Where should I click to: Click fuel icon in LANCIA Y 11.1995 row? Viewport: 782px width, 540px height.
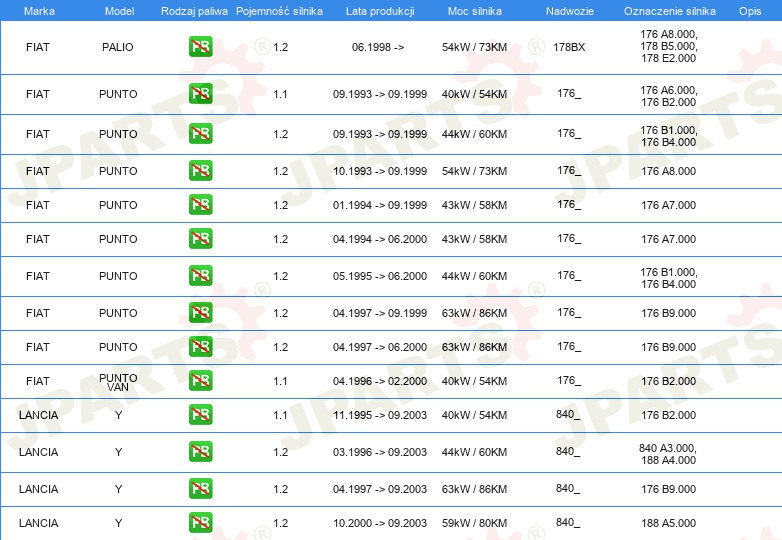(x=200, y=414)
